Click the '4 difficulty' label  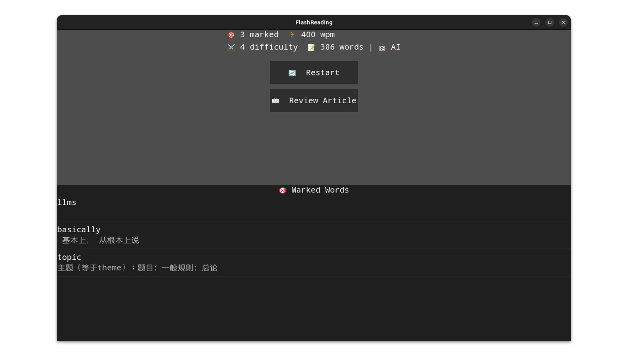pyautogui.click(x=269, y=47)
